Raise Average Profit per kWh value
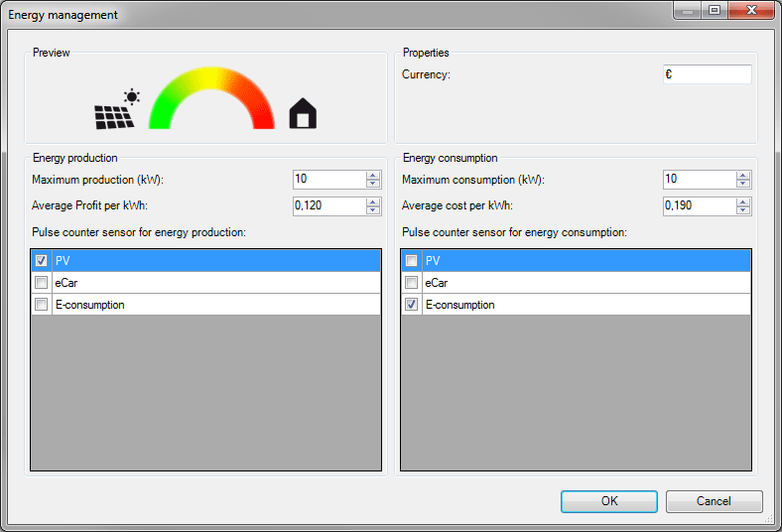The image size is (782, 532). [x=373, y=202]
